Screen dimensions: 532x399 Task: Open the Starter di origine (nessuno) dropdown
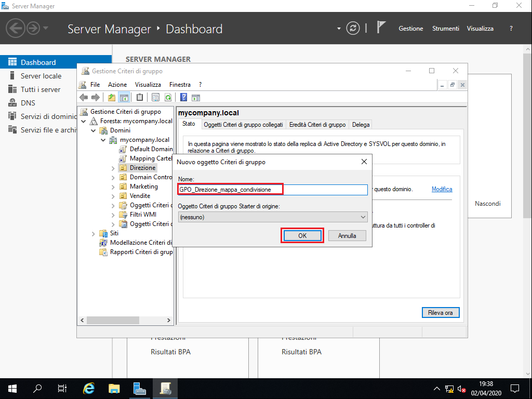(273, 217)
